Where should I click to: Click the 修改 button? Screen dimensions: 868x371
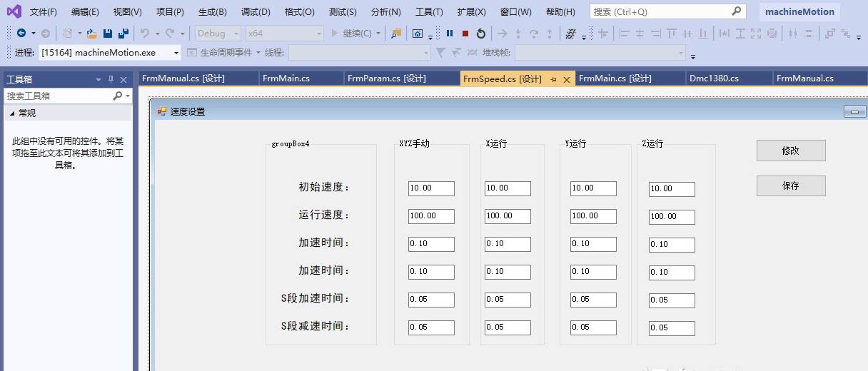pyautogui.click(x=791, y=151)
